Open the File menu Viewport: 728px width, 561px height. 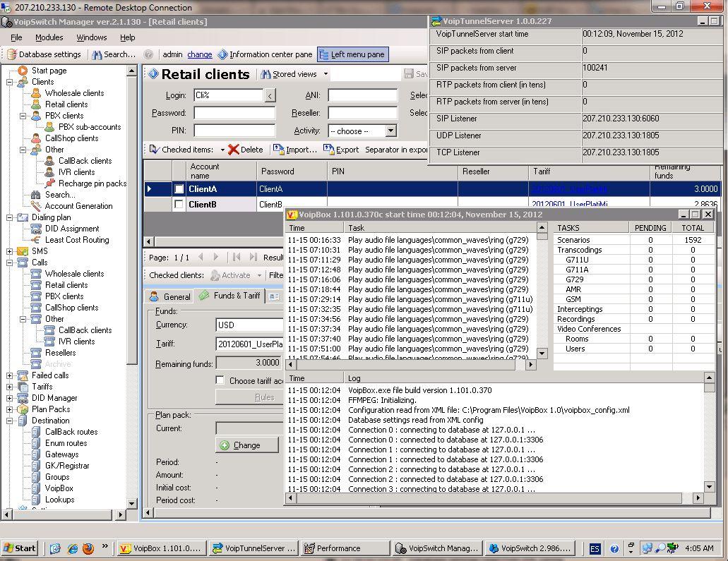16,37
